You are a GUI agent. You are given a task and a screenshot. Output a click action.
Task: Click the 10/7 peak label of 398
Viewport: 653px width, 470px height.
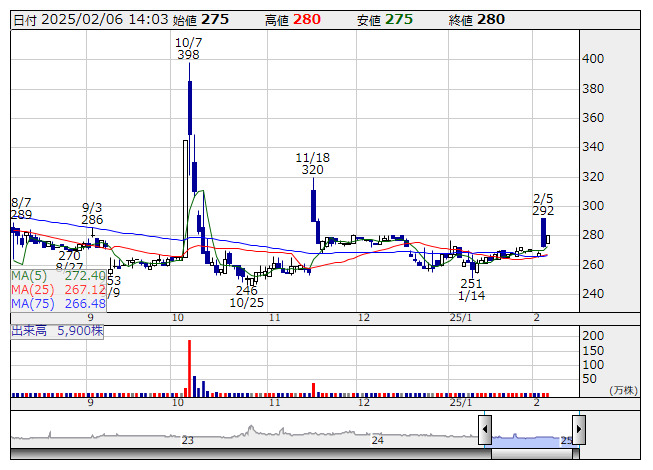point(187,49)
